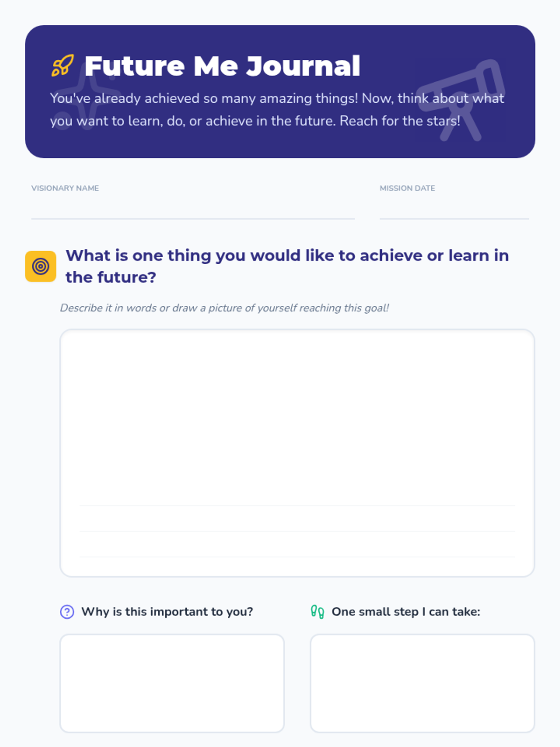This screenshot has width=560, height=747.
Task: Click the italic 'Describe it in words' hint
Action: [x=224, y=308]
